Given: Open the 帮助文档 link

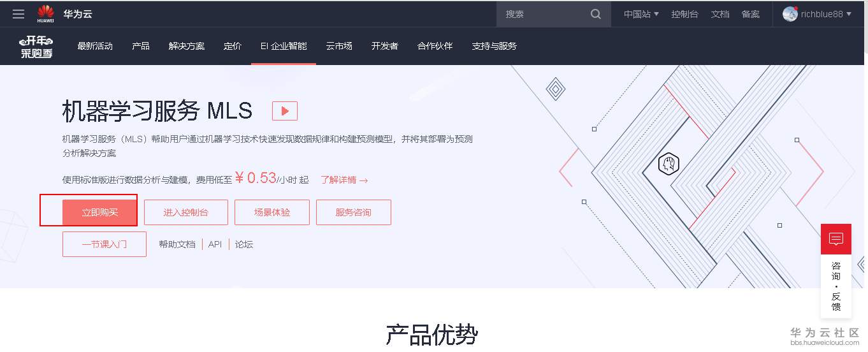Looking at the screenshot, I should (177, 244).
